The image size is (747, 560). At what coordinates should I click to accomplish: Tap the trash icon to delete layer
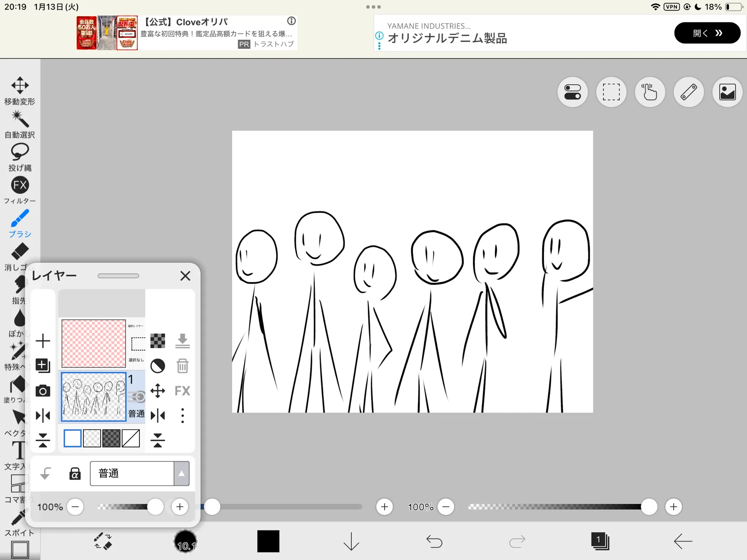pyautogui.click(x=182, y=366)
